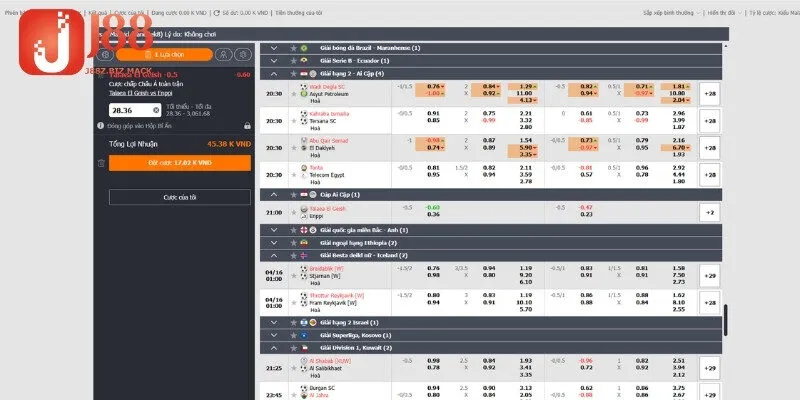Toggle favorite star for Tanta match
The image size is (800, 400).
(293, 174)
